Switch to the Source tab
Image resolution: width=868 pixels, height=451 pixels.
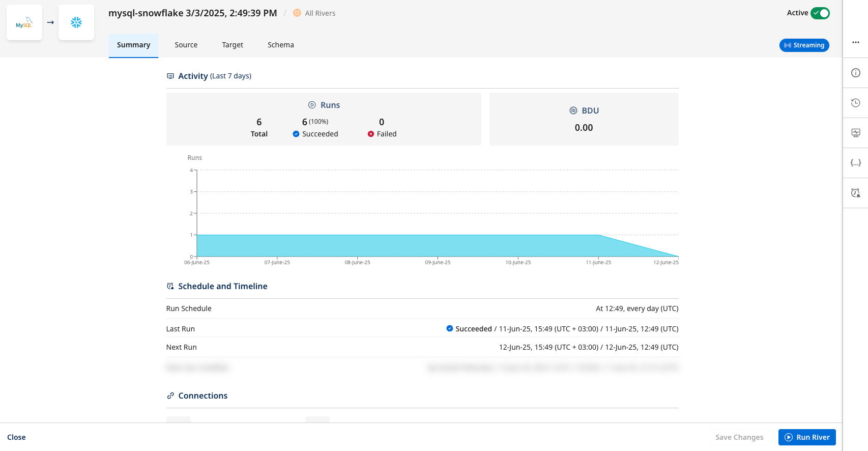coord(186,45)
